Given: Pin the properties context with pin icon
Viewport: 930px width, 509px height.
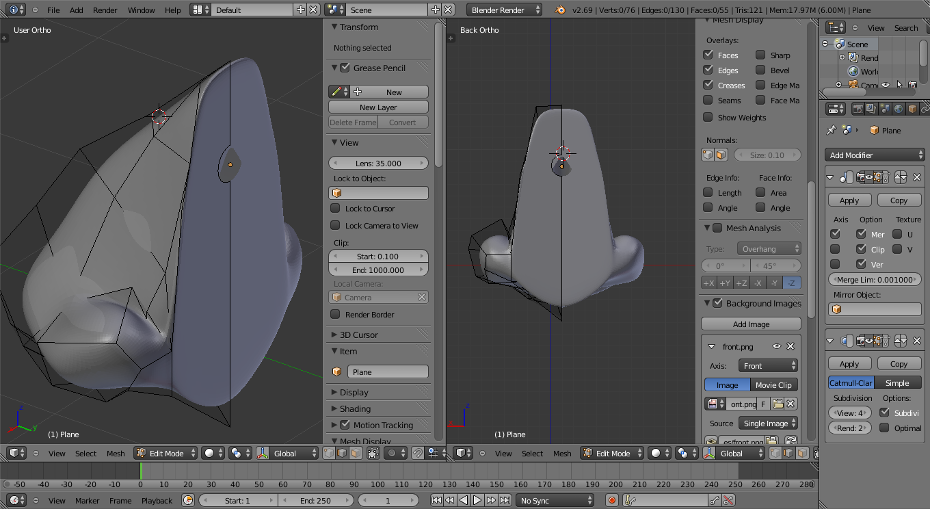Looking at the screenshot, I should pyautogui.click(x=832, y=130).
